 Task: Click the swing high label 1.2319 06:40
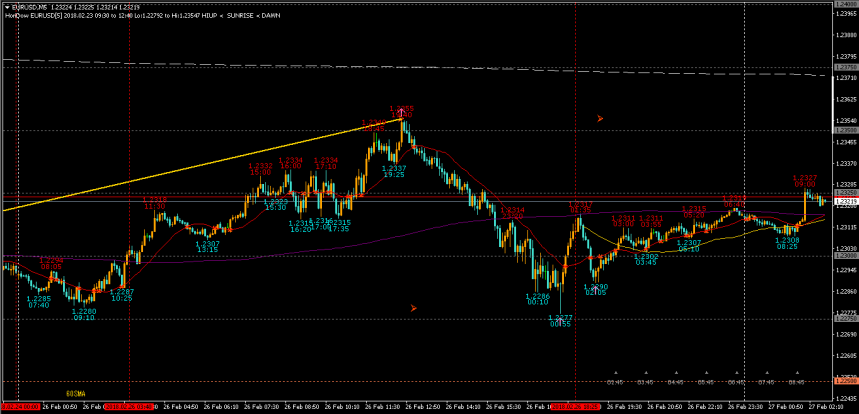pyautogui.click(x=734, y=200)
